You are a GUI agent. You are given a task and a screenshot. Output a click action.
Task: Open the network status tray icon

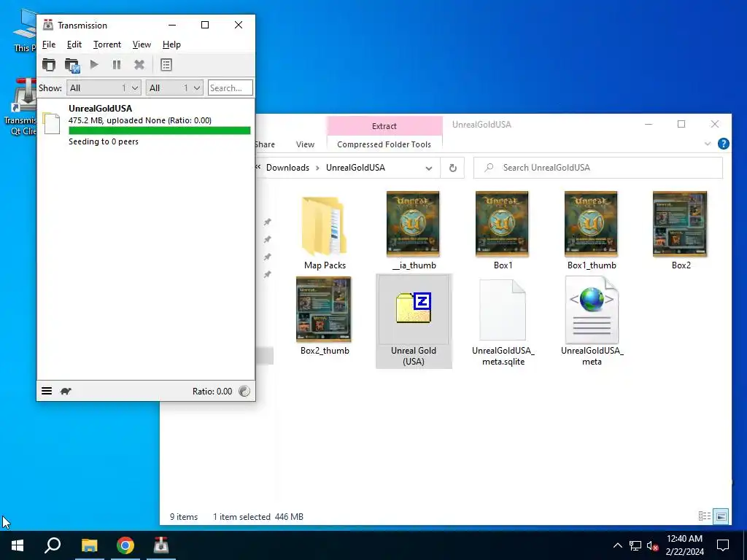[635, 545]
